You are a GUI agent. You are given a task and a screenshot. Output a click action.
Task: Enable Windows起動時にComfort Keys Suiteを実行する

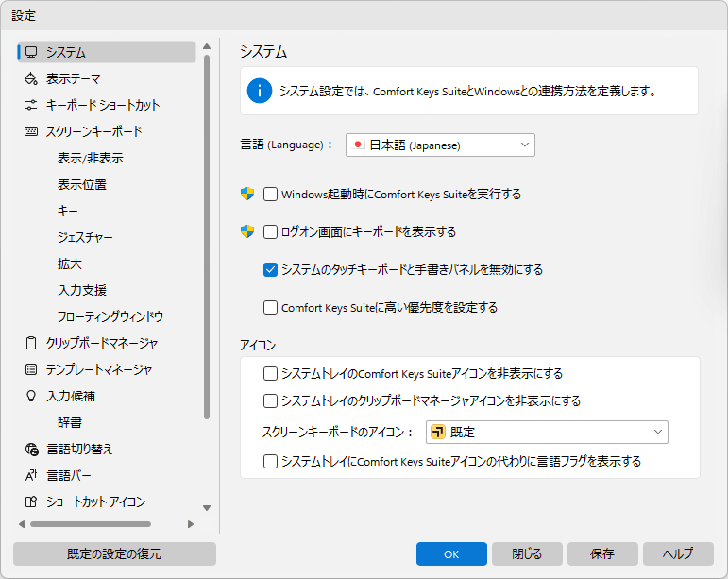coord(270,194)
